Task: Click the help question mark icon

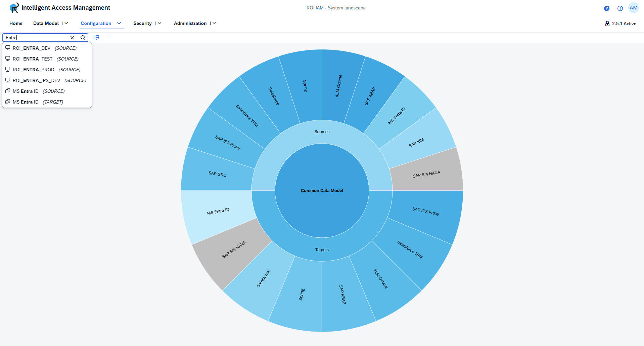Action: click(x=606, y=8)
